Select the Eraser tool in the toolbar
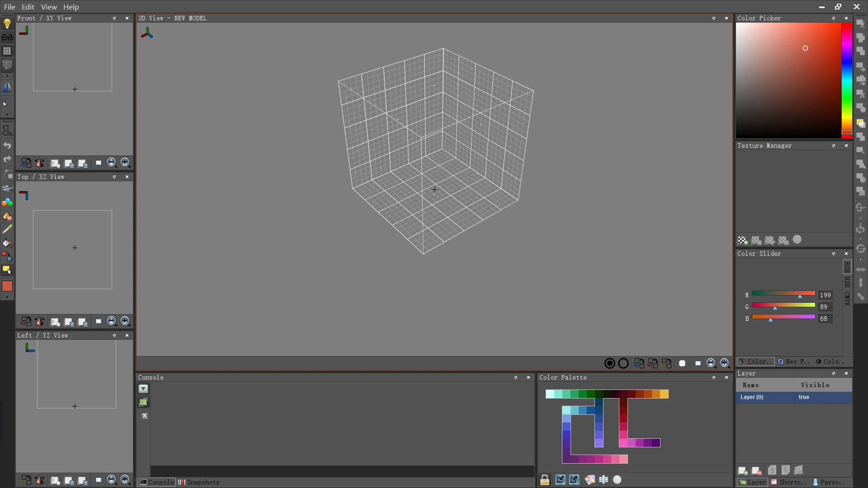868x488 pixels. pyautogui.click(x=7, y=216)
